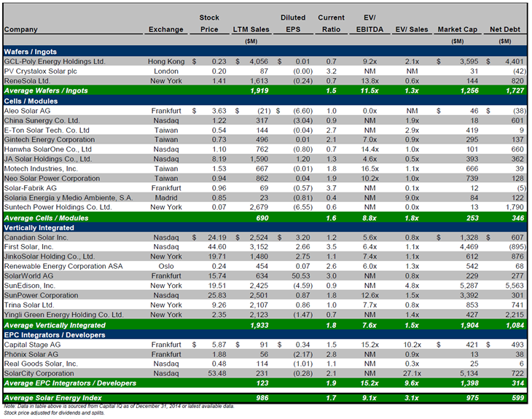
Task: Select Solar-Fabrik AG company name
Action: [31, 188]
